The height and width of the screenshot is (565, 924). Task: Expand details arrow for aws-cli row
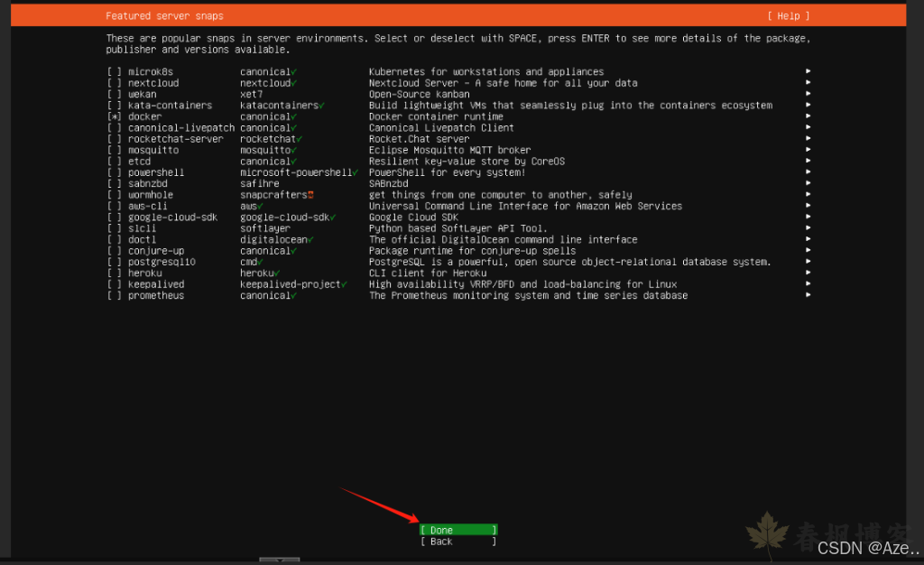(808, 206)
